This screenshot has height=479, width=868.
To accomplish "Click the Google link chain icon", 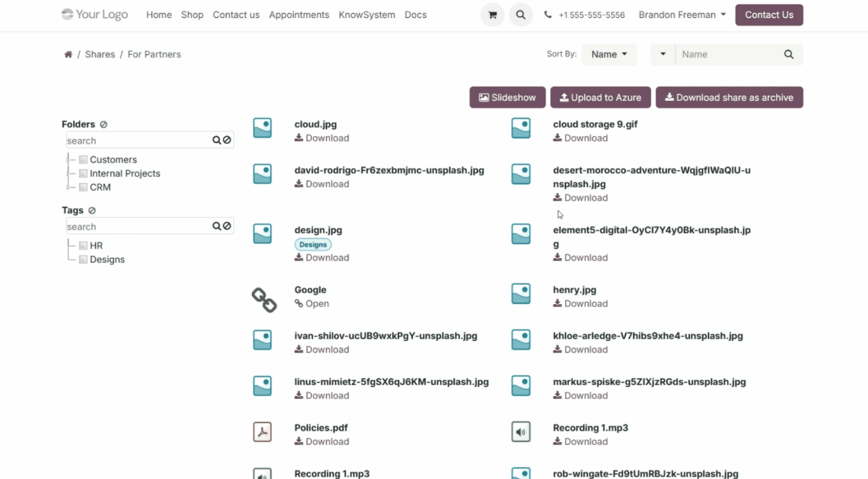I will click(x=263, y=299).
